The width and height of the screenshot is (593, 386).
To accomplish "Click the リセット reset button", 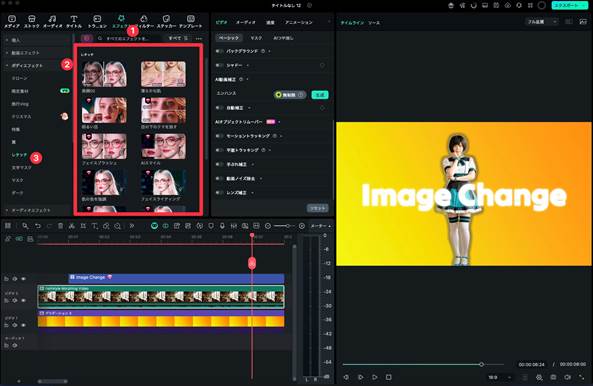I will click(317, 208).
